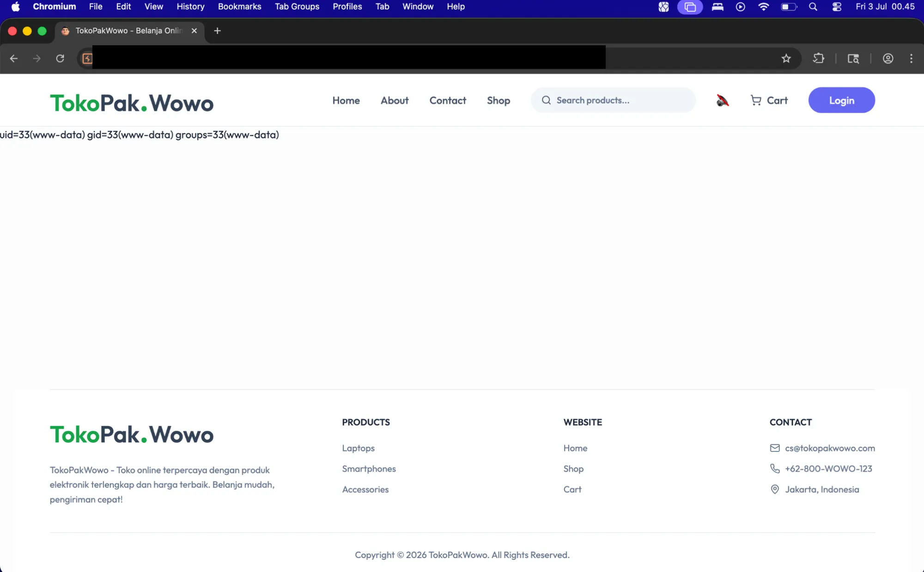
Task: Click the cs@tokopakwowo.com email address
Action: 830,448
